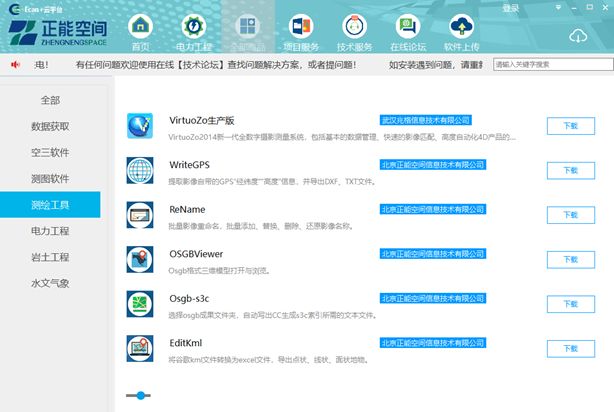Open the 在线论坛 chat icon

click(408, 26)
